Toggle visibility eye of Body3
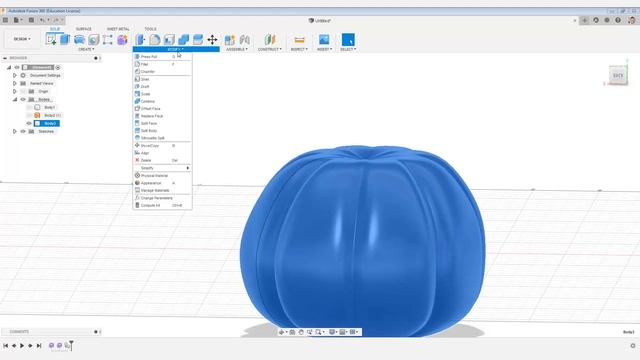Screen dimensions: 640x360 (29, 123)
